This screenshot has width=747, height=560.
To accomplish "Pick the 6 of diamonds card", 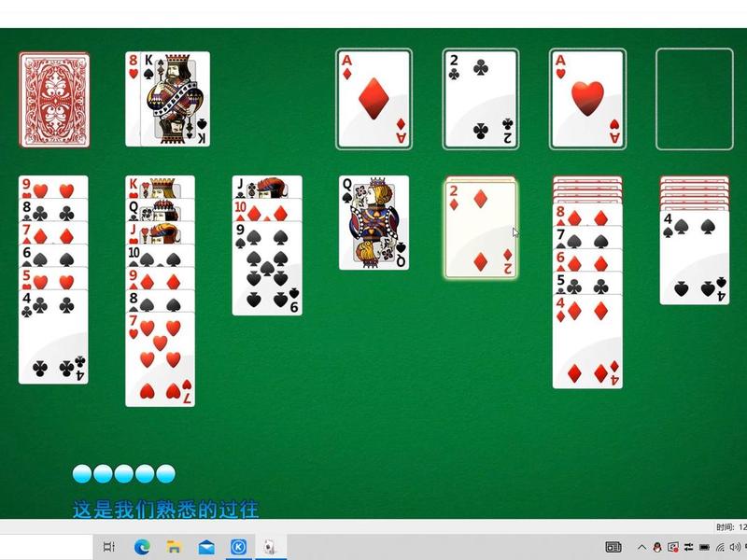I will pyautogui.click(x=587, y=260).
